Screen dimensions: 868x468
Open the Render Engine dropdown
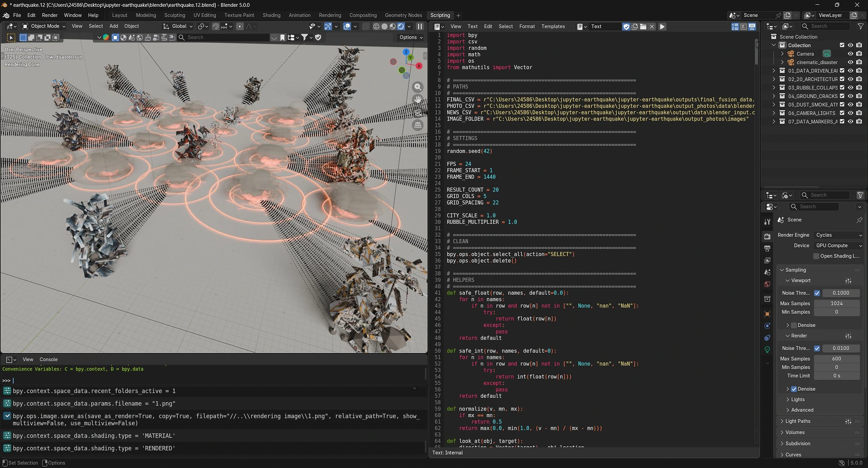(x=838, y=235)
